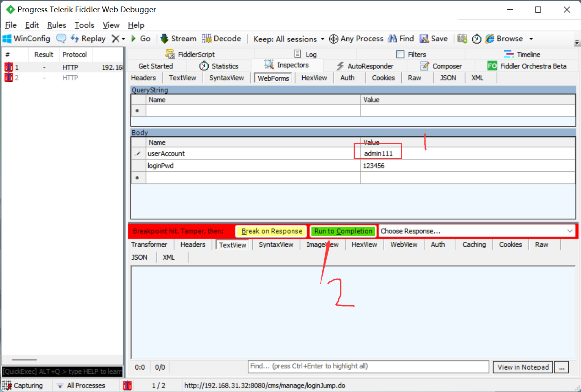Click the sessions list horizontal scrollbar
The width and height of the screenshot is (581, 392).
tap(24, 360)
